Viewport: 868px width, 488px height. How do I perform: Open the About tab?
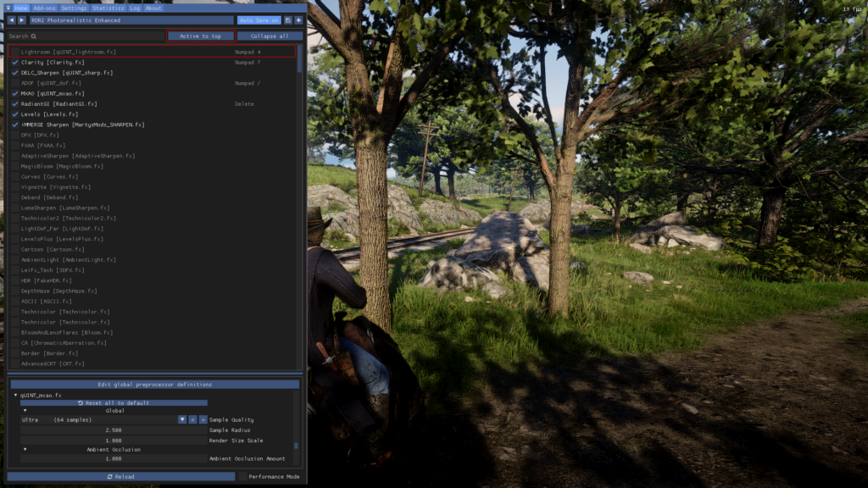(153, 8)
